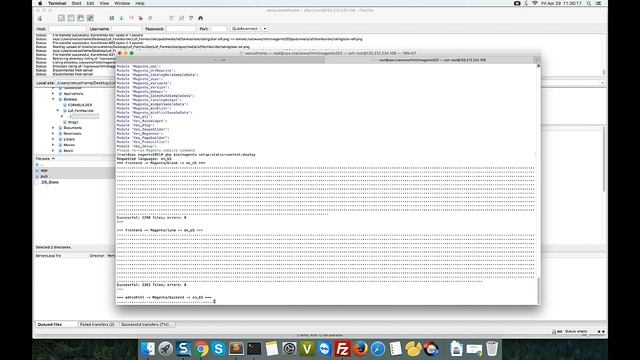Viewport: 640px width, 360px height.
Task: Select the second Terminal ssh tab
Action: coord(432,60)
